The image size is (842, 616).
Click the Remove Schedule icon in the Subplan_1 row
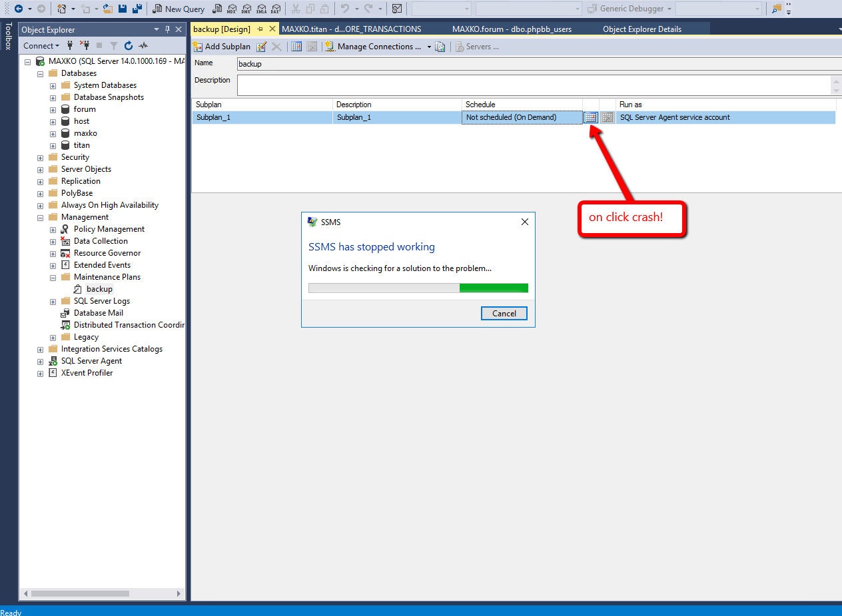point(608,117)
